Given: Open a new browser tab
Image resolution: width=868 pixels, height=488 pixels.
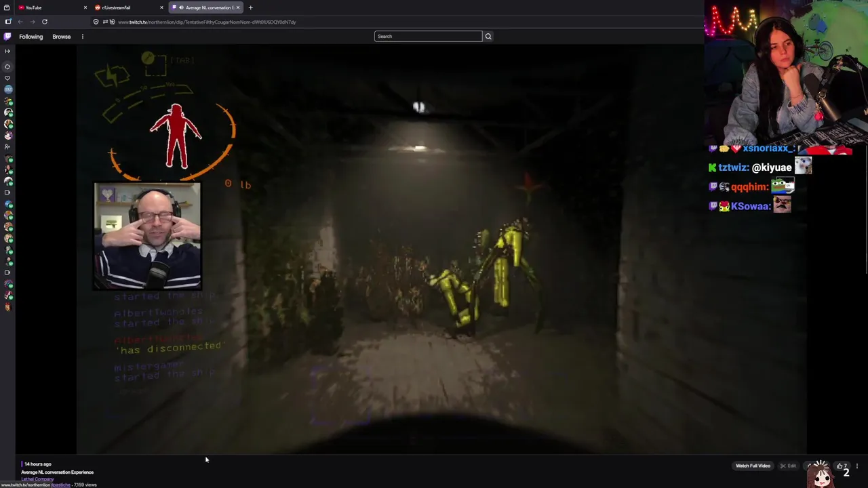Looking at the screenshot, I should coord(250,7).
